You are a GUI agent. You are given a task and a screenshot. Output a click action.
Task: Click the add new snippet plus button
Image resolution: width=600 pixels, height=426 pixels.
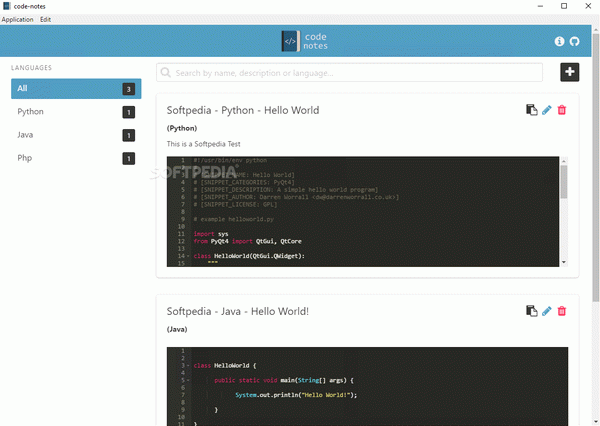coord(569,72)
